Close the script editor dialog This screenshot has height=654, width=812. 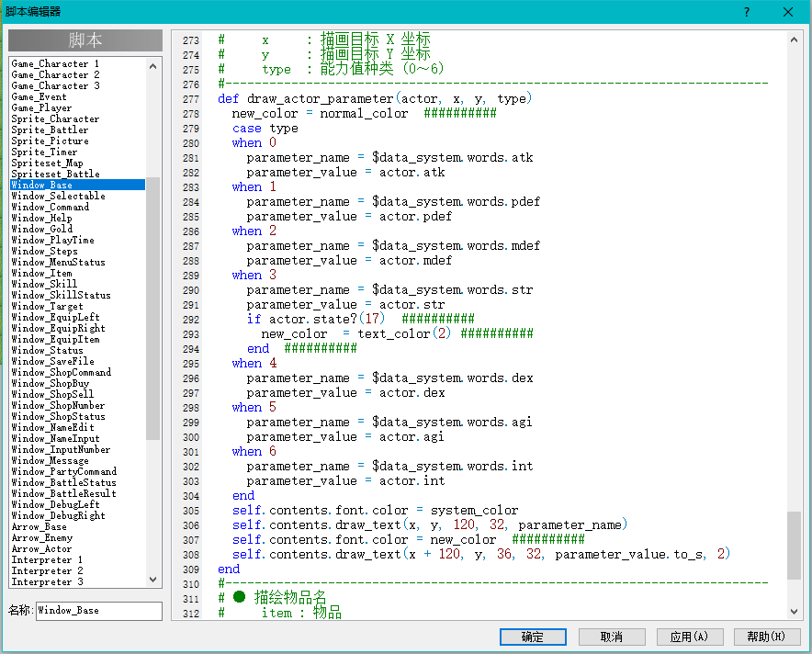788,12
